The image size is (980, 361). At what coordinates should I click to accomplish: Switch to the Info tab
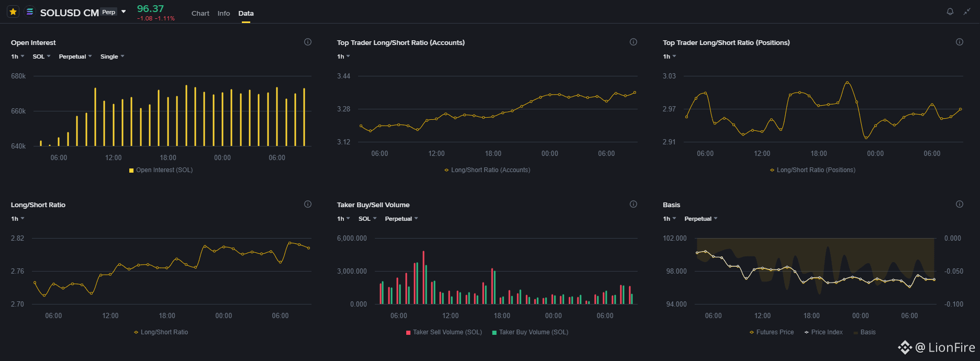click(x=224, y=13)
